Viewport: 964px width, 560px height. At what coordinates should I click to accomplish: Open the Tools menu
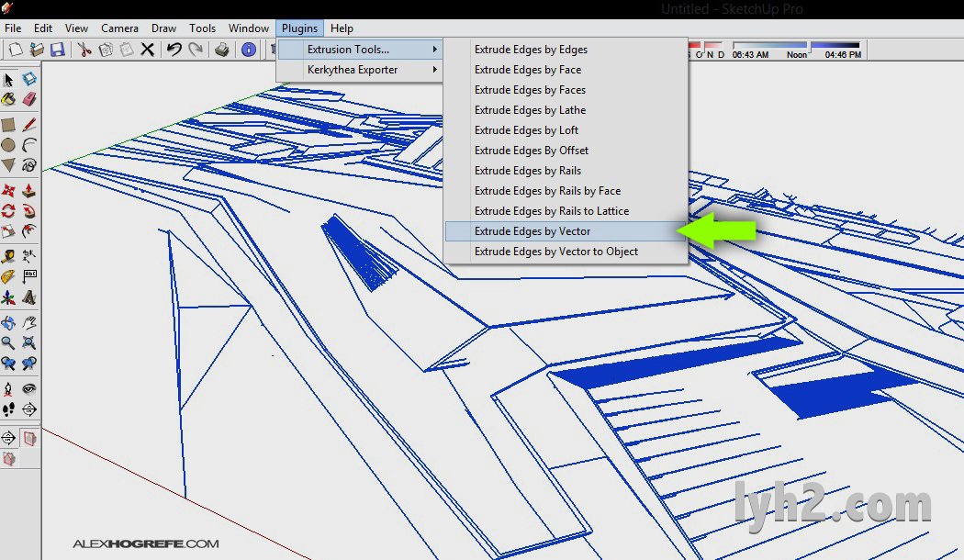[x=203, y=28]
